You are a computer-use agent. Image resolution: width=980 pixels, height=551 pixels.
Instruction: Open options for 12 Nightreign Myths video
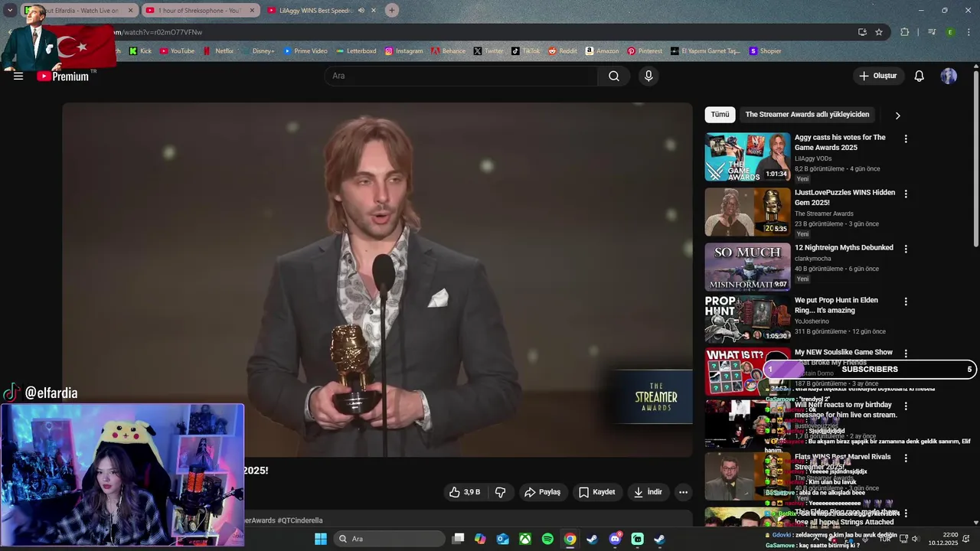pyautogui.click(x=906, y=249)
